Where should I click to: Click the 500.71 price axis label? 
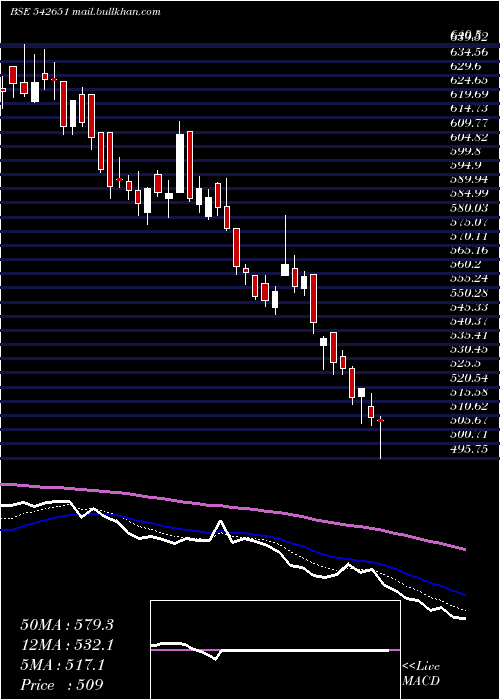tap(469, 435)
